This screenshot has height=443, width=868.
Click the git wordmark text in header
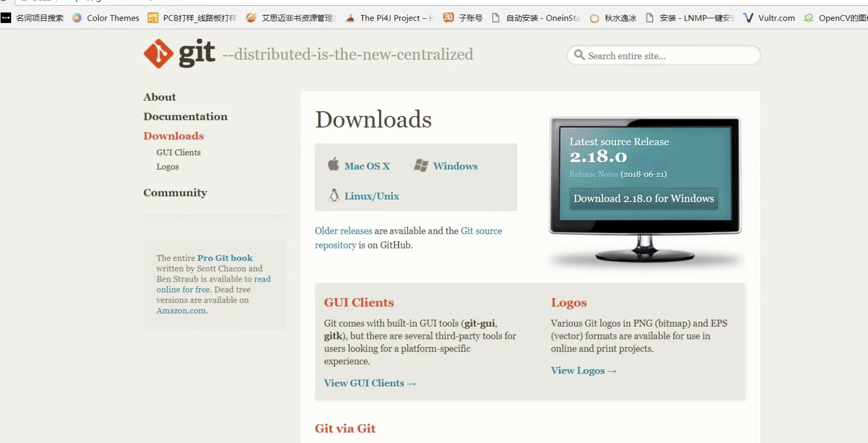[x=197, y=53]
